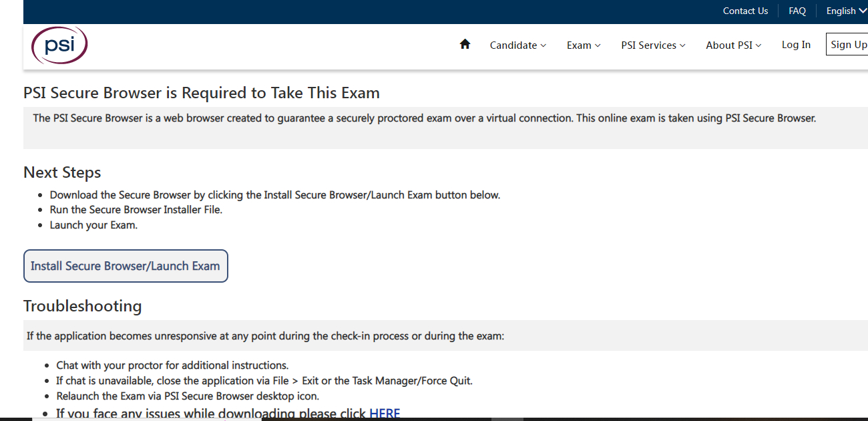Click the chevron beside About PSI
Image resolution: width=868 pixels, height=421 pixels.
[x=758, y=45]
